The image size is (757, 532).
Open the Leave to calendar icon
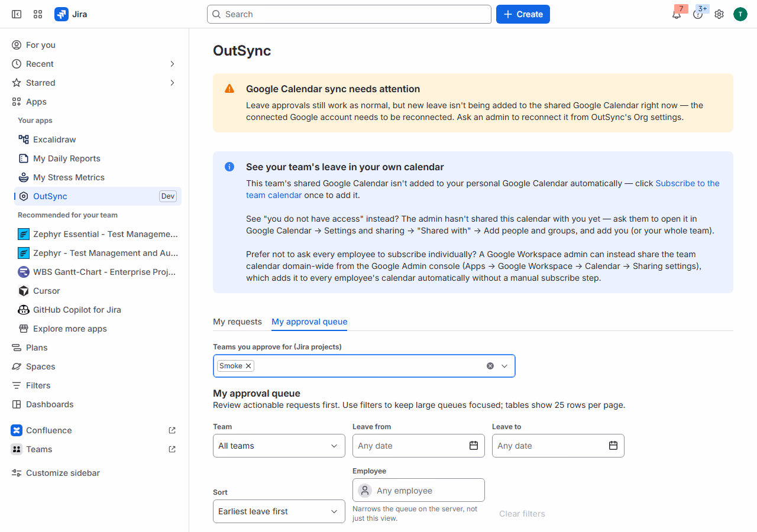pos(613,446)
